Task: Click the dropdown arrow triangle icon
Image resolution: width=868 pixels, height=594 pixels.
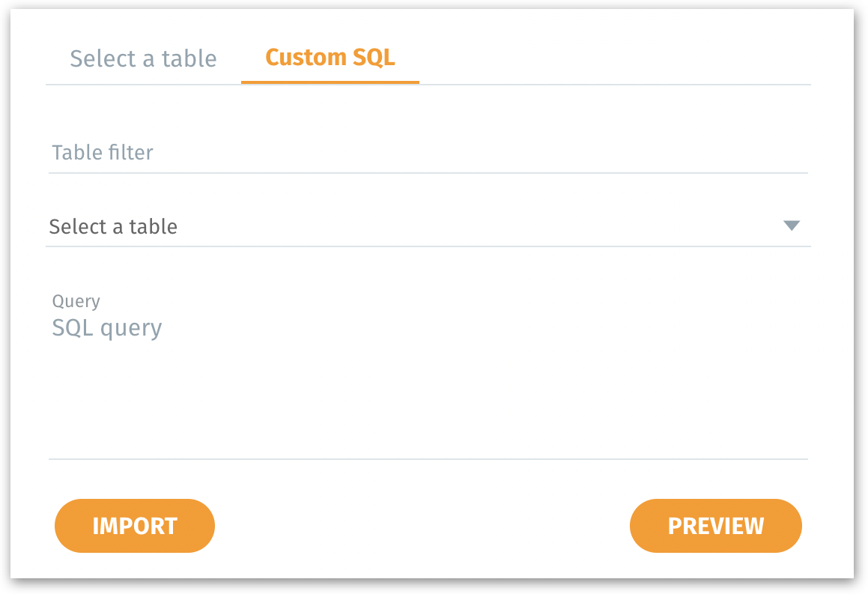Action: 792,225
